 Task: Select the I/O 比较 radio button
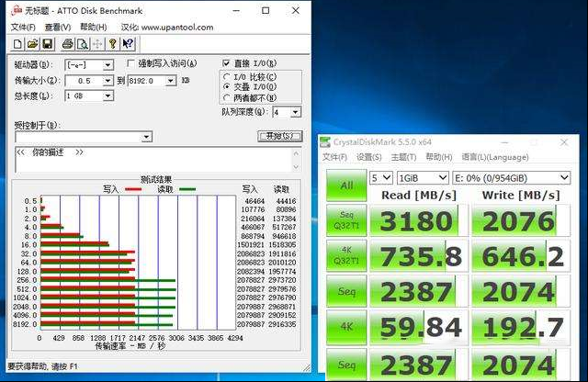(x=226, y=77)
